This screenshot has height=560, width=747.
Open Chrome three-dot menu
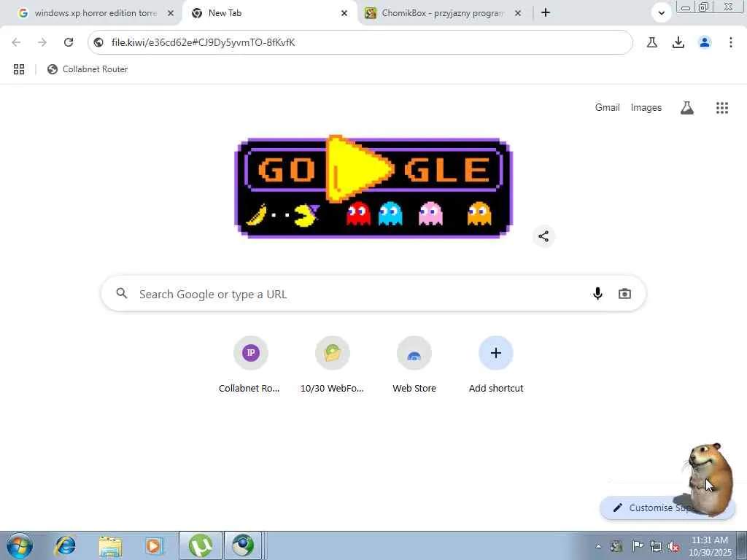(731, 42)
